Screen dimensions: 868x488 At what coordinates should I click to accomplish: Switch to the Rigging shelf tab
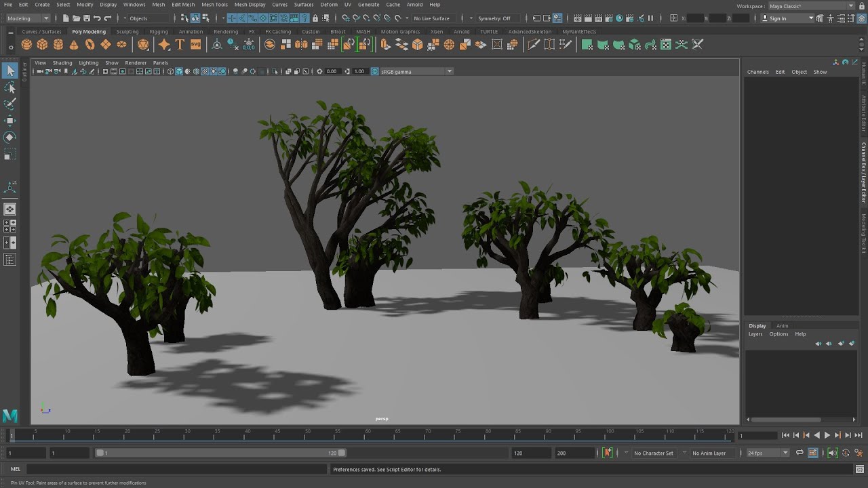click(159, 31)
